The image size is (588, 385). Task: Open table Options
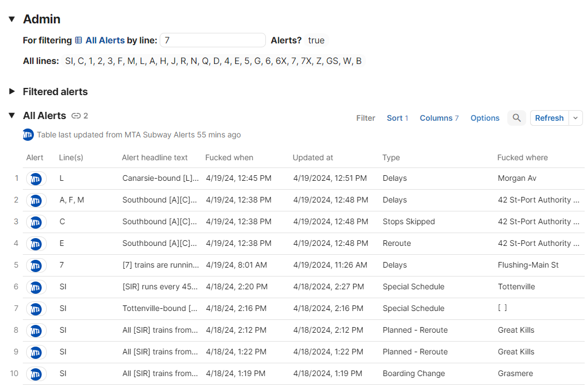point(485,118)
